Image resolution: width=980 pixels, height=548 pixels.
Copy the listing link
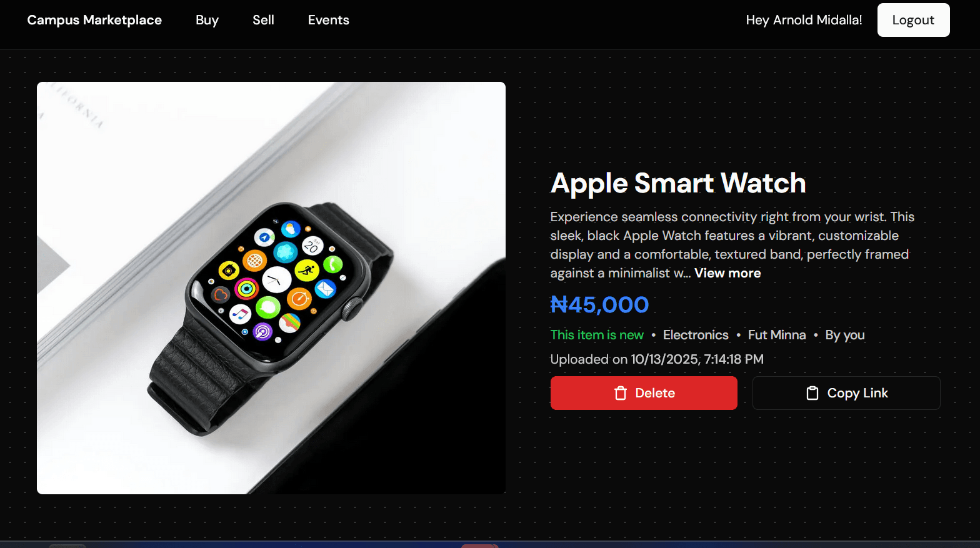pos(846,393)
